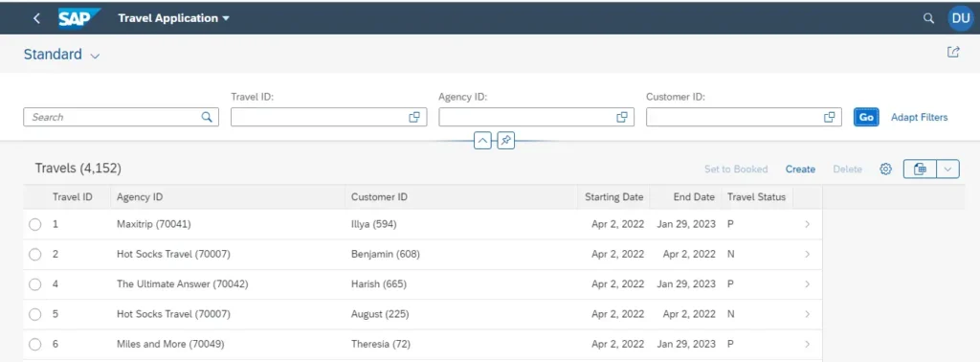Open the Adapt Filters link
This screenshot has height=362, width=980.
[x=920, y=117]
